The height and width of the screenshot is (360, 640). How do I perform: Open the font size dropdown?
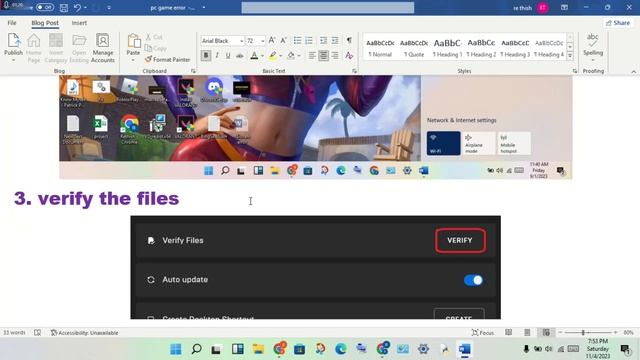pos(262,41)
